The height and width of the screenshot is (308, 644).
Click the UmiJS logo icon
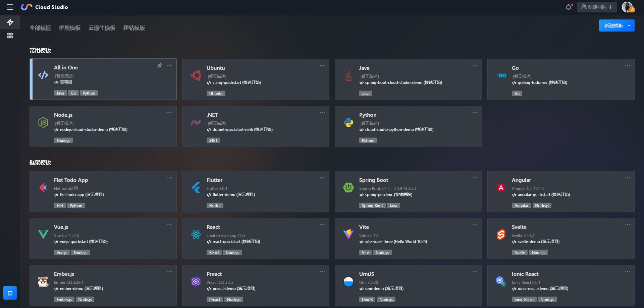pyautogui.click(x=348, y=281)
